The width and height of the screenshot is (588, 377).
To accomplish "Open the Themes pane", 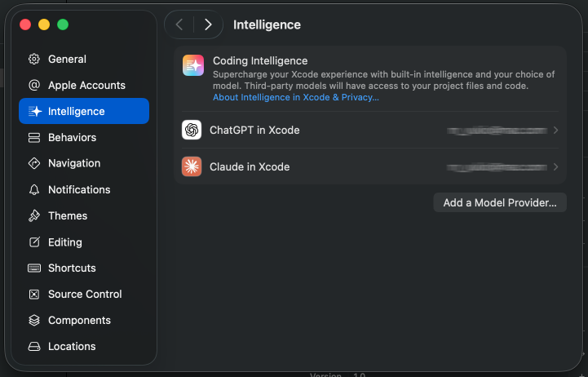I will (x=84, y=215).
